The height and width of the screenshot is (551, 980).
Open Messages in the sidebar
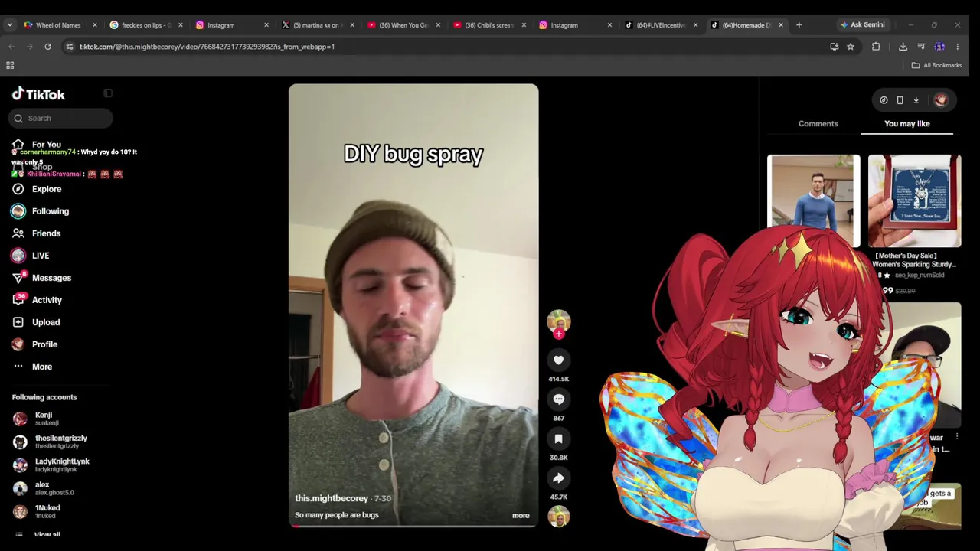[51, 278]
